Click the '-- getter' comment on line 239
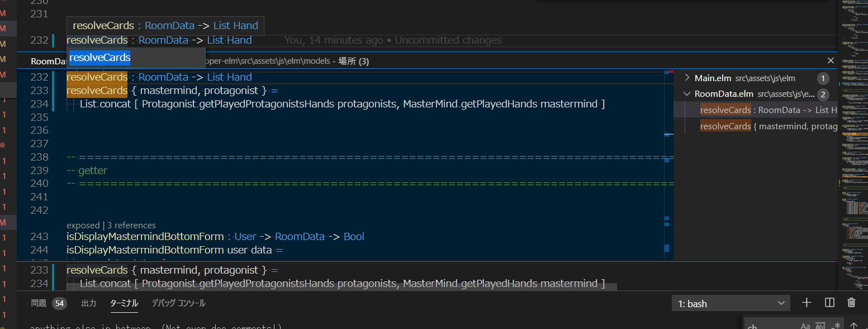The image size is (868, 329). (x=87, y=170)
